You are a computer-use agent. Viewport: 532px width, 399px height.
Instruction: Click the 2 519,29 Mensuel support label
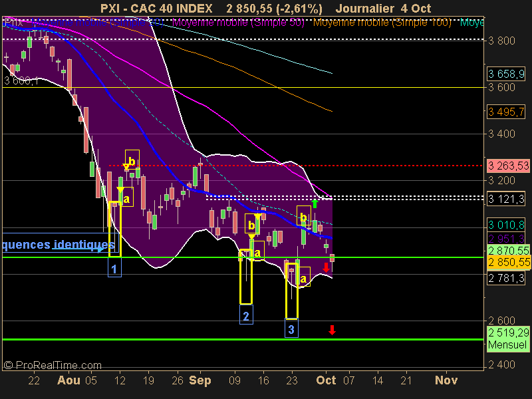coord(508,338)
